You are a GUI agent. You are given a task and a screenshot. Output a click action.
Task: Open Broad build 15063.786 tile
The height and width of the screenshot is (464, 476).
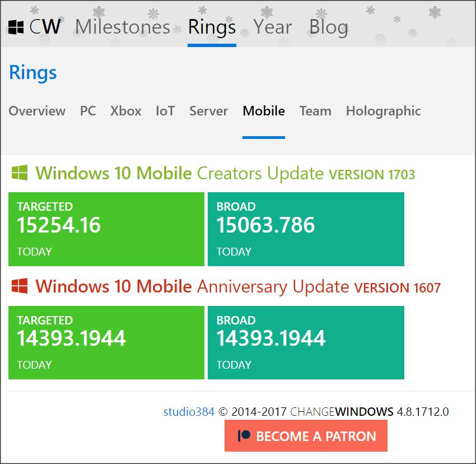306,229
